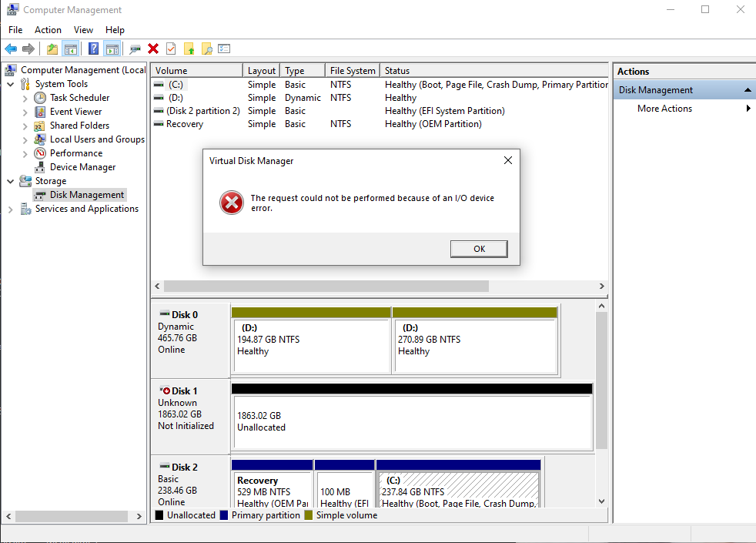Click the blue Help question mark icon
This screenshot has width=756, height=543.
pyautogui.click(x=93, y=49)
